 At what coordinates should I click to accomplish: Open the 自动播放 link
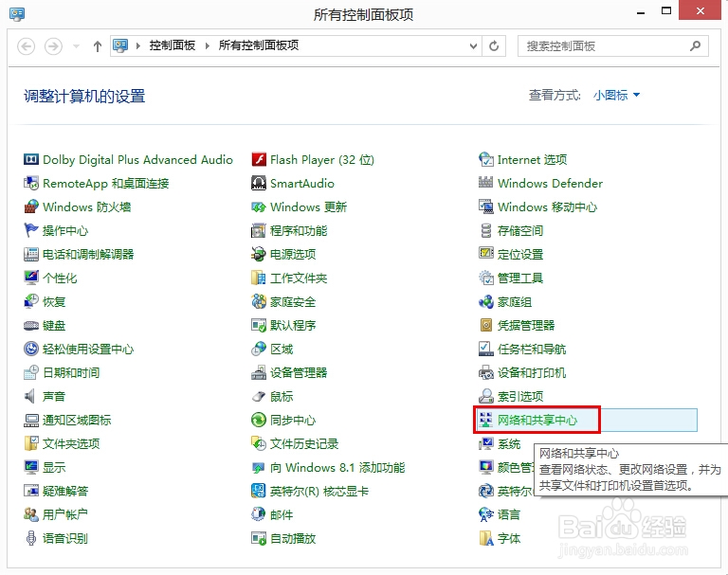coord(293,538)
